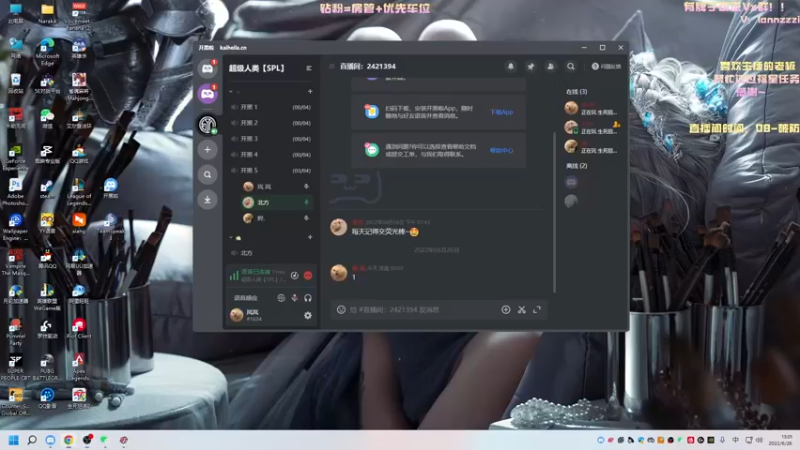This screenshot has width=800, height=450.
Task: Open the purple server icon with badge
Action: click(207, 94)
